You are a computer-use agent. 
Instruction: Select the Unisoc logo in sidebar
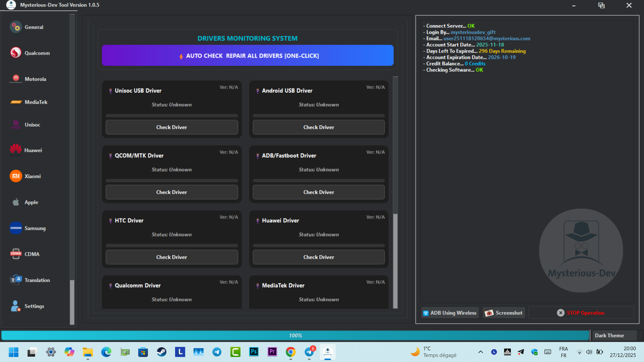pyautogui.click(x=16, y=125)
